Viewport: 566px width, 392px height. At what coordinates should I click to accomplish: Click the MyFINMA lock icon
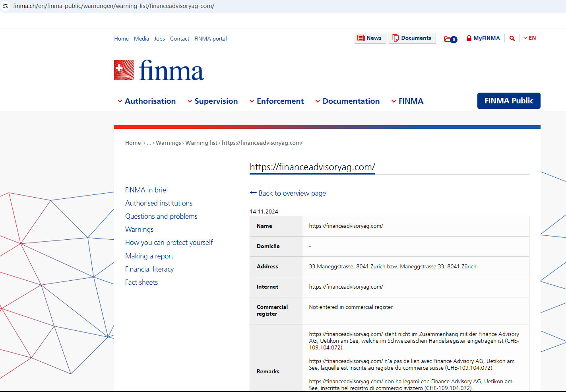pyautogui.click(x=469, y=38)
